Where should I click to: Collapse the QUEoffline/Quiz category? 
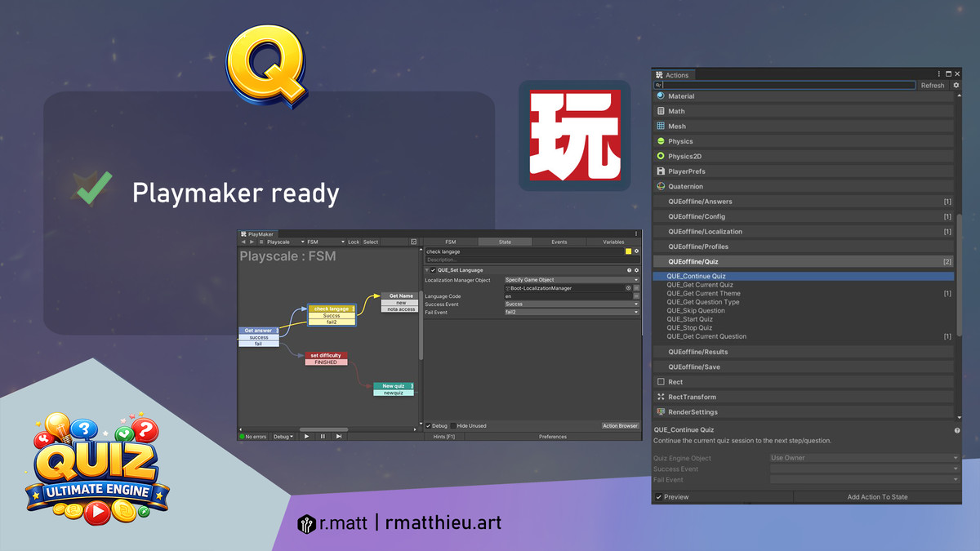(804, 261)
